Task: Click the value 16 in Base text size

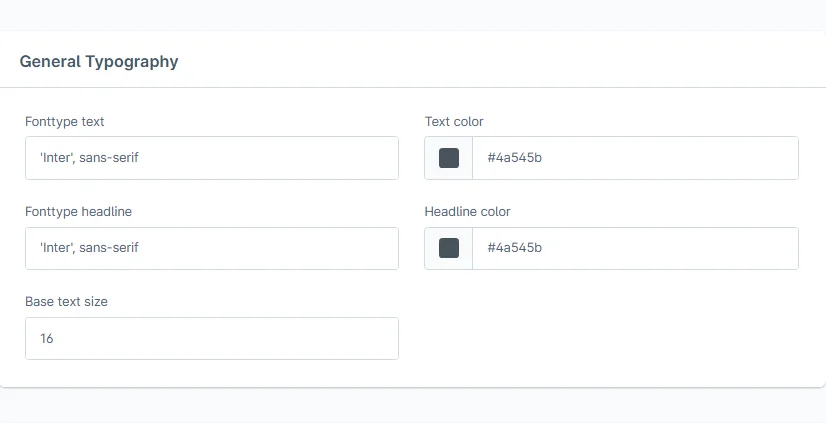Action: point(47,339)
